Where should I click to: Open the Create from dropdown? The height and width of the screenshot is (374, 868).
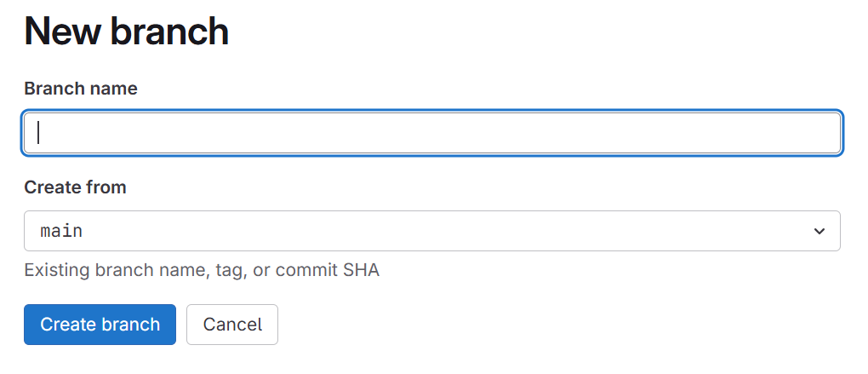pyautogui.click(x=432, y=231)
